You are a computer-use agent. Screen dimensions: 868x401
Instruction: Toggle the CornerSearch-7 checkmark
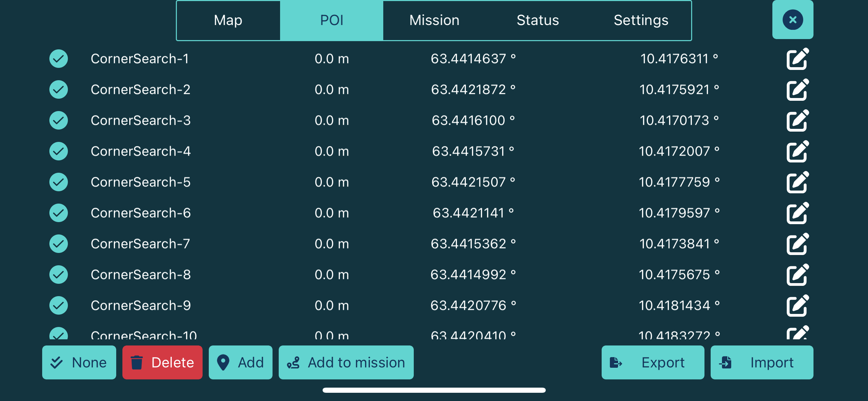click(x=59, y=244)
